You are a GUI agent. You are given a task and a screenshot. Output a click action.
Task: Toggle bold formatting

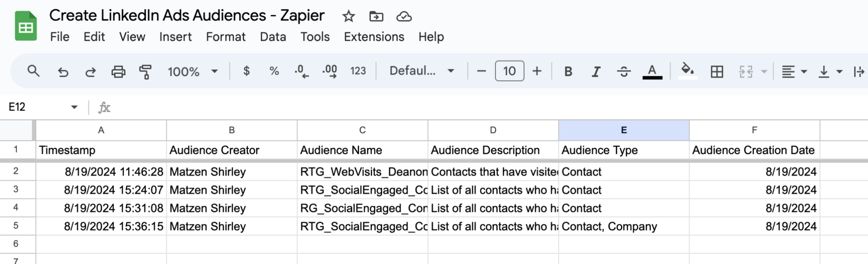(568, 71)
